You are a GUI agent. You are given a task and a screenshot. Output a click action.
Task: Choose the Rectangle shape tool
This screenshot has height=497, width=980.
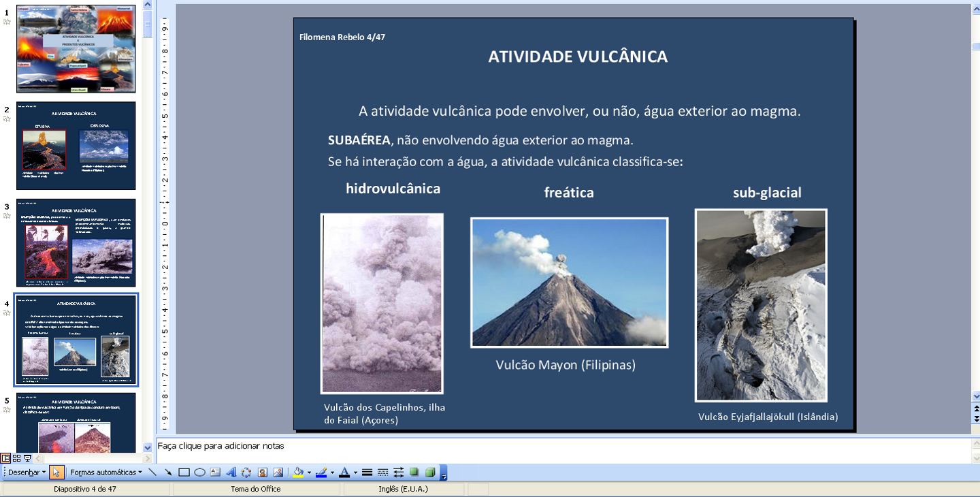tap(184, 472)
